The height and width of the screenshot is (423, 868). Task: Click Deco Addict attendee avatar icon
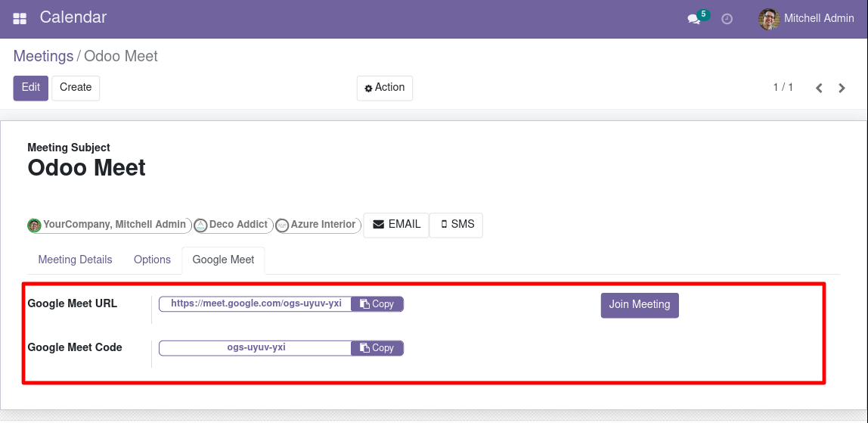click(x=201, y=225)
